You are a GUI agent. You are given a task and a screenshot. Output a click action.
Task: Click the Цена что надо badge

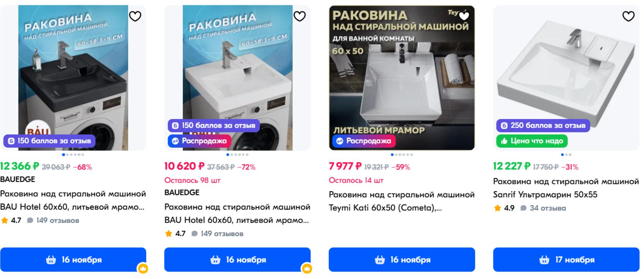[532, 141]
